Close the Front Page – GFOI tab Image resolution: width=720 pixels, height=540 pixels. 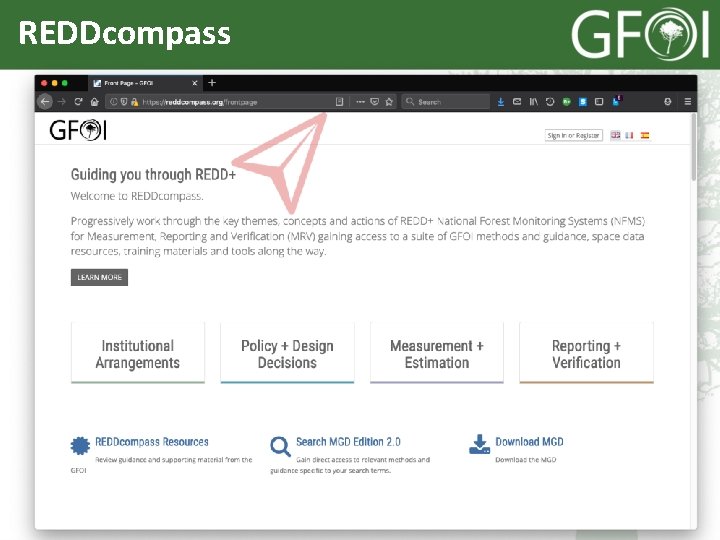click(195, 83)
